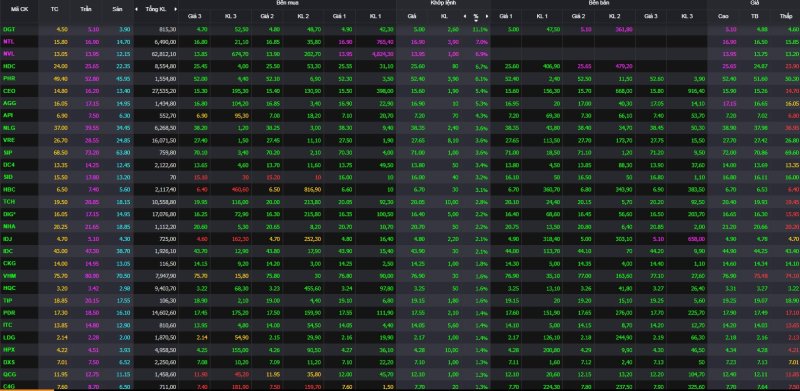This screenshot has height=391, width=800.
Task: Click the TC reference price column header
Action: tap(55, 9)
